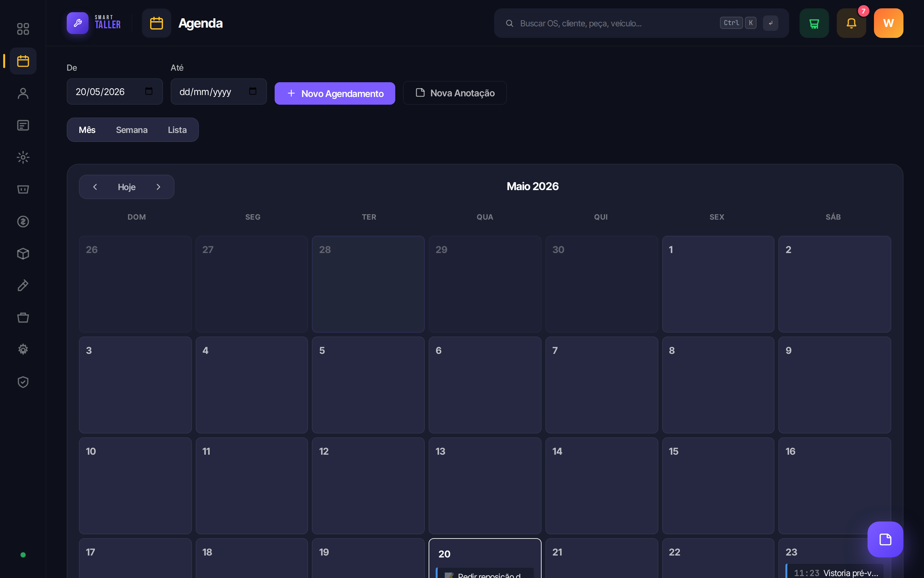Open date picker icon of De field
This screenshot has height=578, width=924.
pos(149,92)
